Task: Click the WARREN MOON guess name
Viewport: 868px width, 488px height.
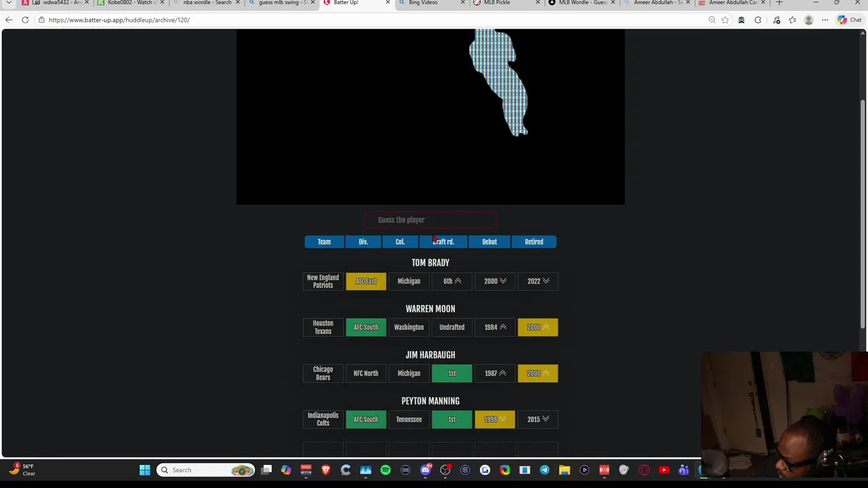Action: pyautogui.click(x=431, y=309)
